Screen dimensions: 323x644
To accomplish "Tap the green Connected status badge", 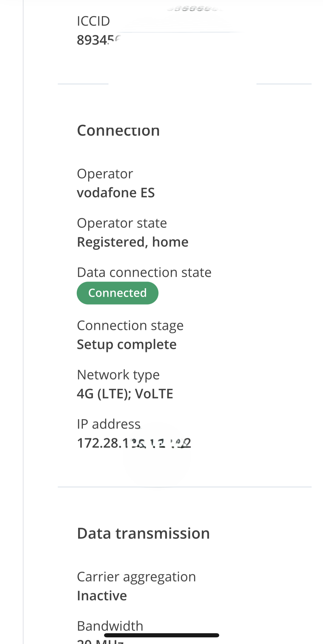I will [117, 293].
